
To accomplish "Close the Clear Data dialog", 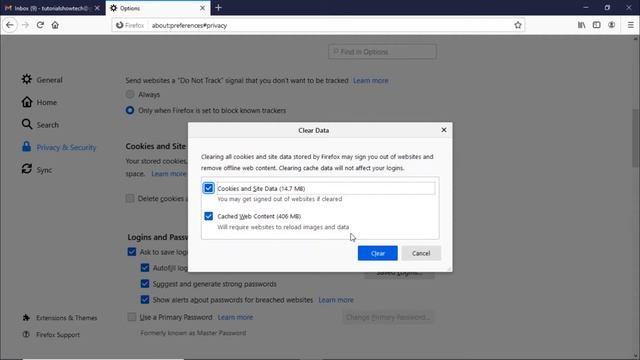I will coord(444,130).
